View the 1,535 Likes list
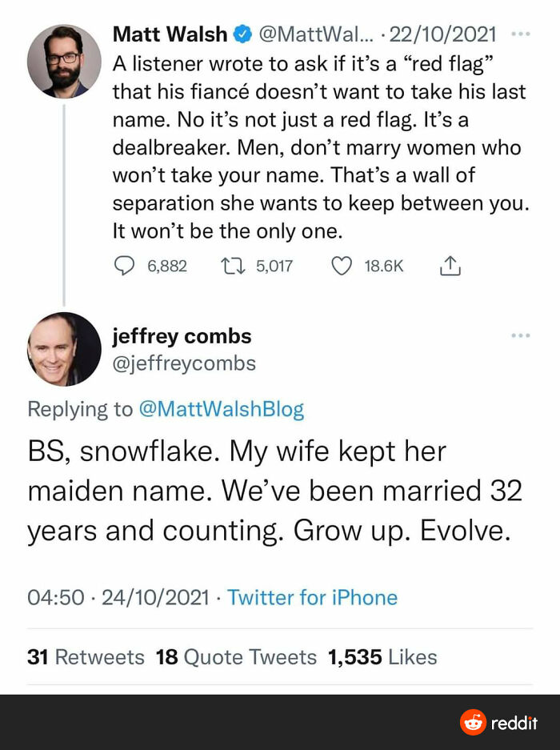Viewport: 560px width, 750px height. tap(382, 657)
